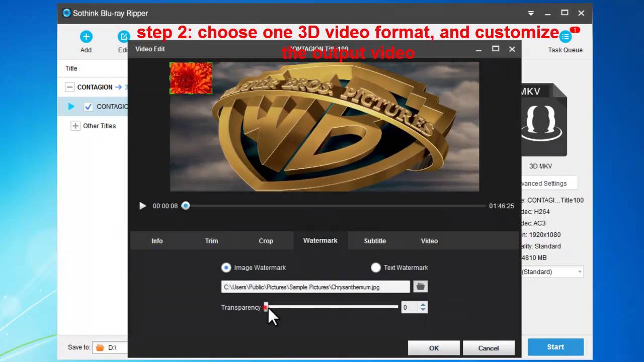Decrease transparency value with down arrow
This screenshot has height=362, width=644.
pyautogui.click(x=423, y=310)
